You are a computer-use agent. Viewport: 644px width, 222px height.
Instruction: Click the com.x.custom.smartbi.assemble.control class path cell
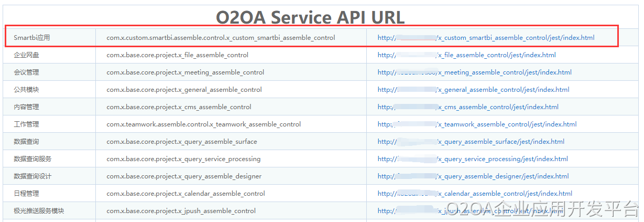(221, 38)
